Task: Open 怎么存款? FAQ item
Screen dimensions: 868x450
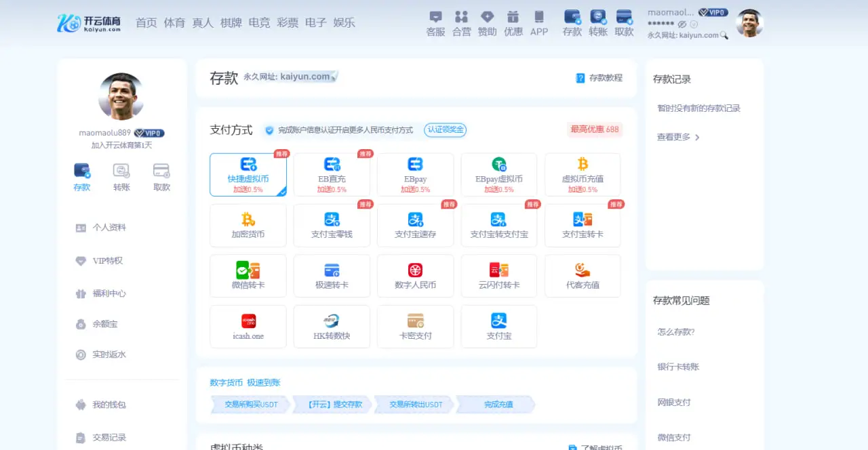Action: [x=676, y=332]
